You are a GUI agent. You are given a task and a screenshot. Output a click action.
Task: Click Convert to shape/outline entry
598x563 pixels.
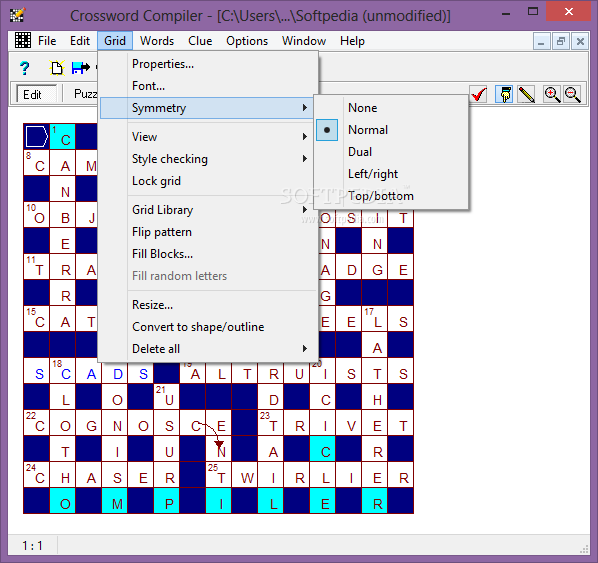coord(208,327)
